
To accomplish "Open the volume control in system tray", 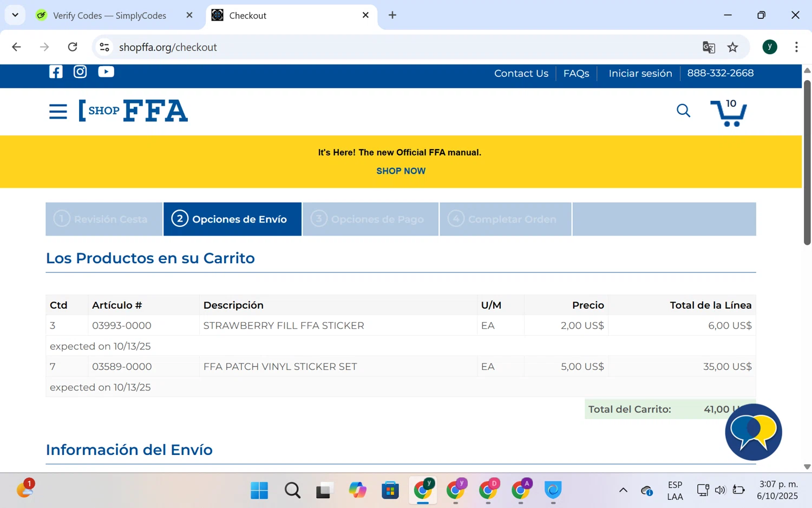I will tap(720, 491).
